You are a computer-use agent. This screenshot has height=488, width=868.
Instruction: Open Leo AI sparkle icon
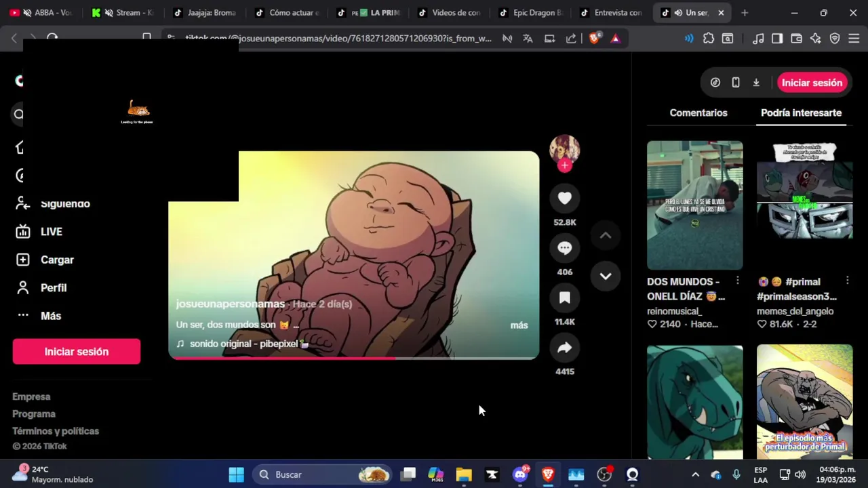point(816,39)
